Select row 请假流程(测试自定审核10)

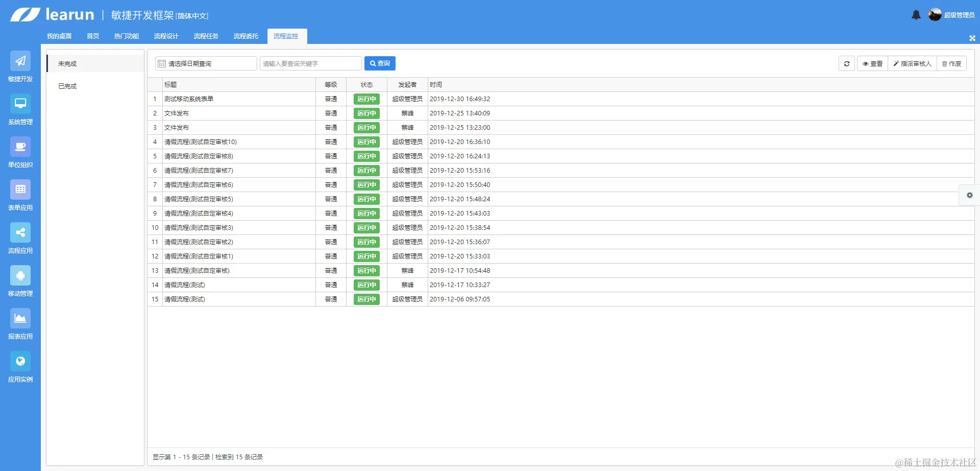[561, 142]
